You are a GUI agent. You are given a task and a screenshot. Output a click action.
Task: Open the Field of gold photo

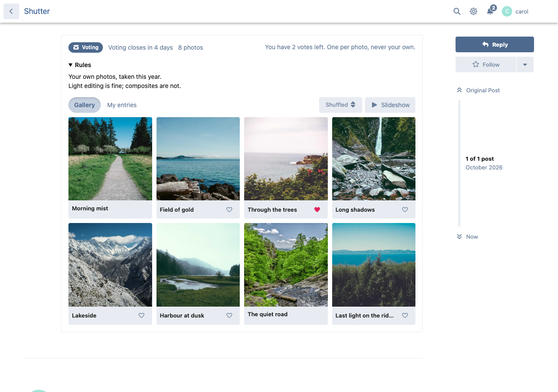point(198,159)
